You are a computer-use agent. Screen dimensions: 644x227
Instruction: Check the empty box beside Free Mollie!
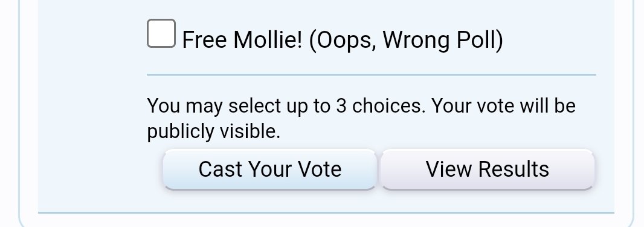(161, 33)
